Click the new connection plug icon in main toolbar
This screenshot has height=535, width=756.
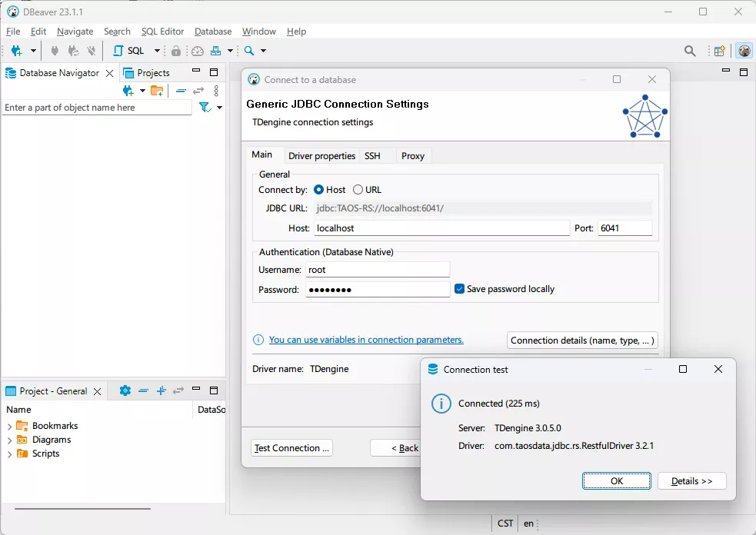coord(17,51)
